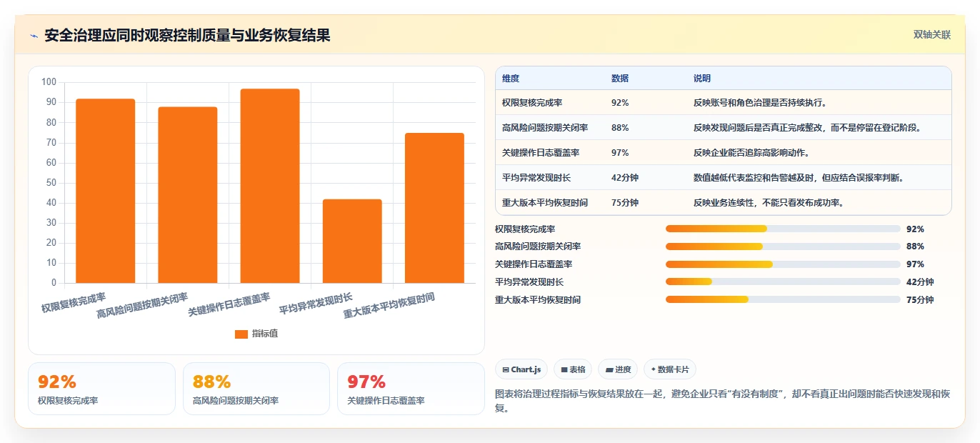
Task: Click the 权限复核完成率 cell in the table
Action: point(532,103)
